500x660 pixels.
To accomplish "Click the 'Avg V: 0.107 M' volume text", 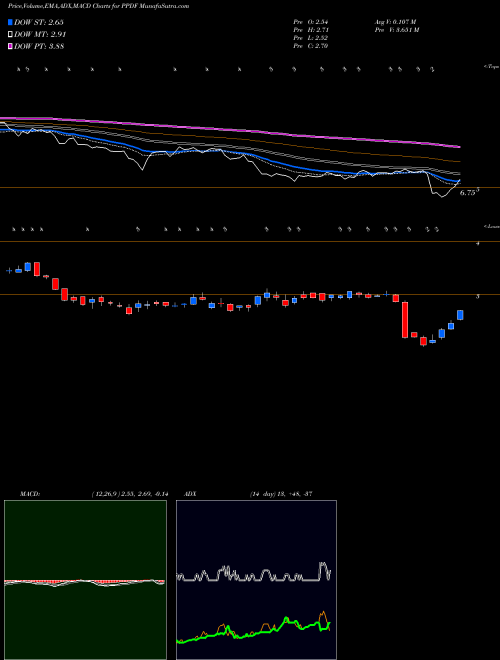I will (x=395, y=22).
